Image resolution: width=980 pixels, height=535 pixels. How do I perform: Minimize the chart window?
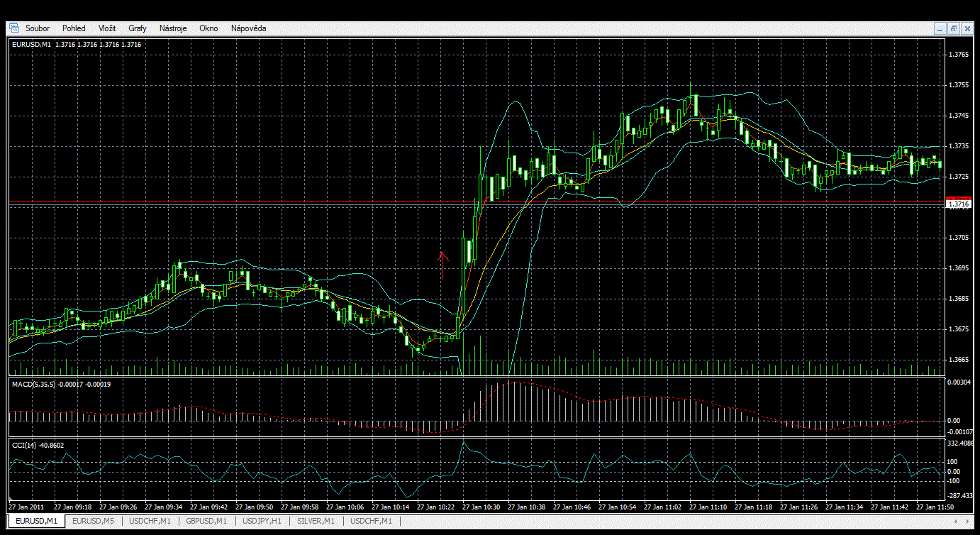940,28
